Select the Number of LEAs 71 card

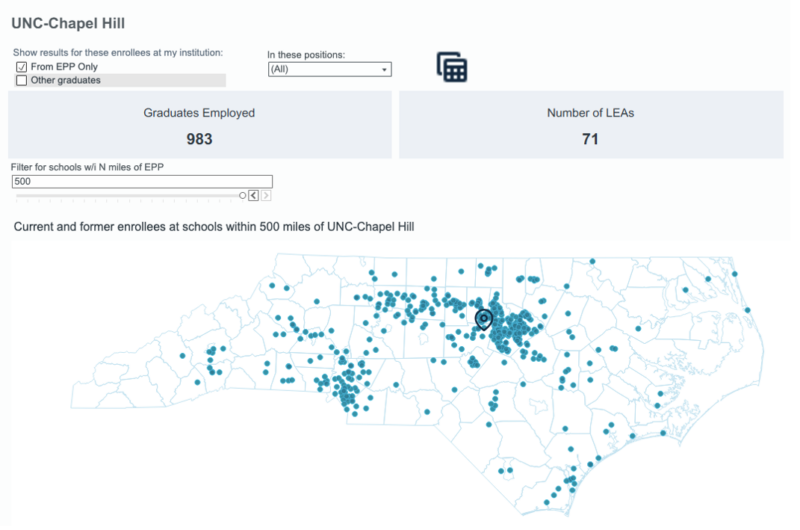[591, 125]
